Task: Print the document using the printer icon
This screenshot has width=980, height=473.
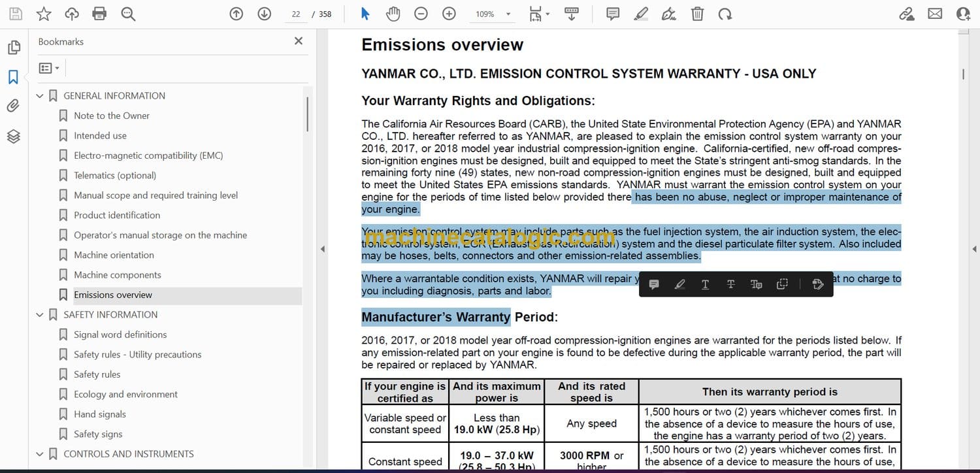Action: (x=99, y=14)
